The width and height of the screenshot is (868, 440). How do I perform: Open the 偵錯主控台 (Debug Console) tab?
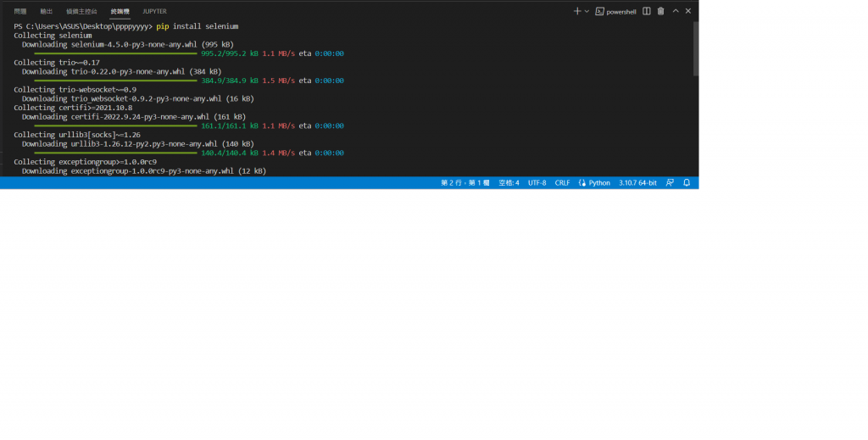click(x=81, y=12)
